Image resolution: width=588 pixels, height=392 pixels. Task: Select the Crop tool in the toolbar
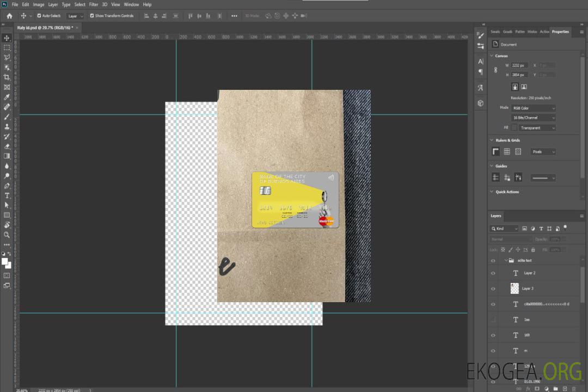tap(7, 77)
